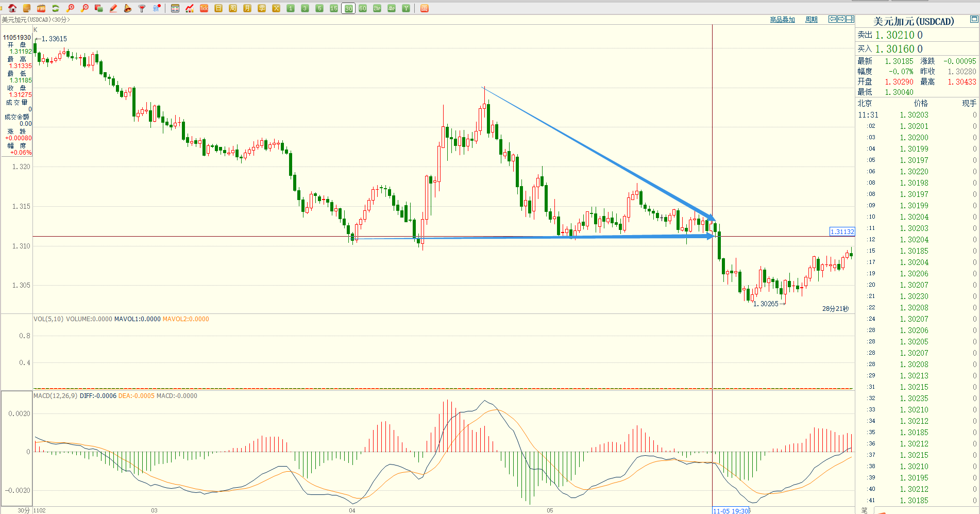Switch to the daily (日) period
980x514 pixels.
coord(218,8)
